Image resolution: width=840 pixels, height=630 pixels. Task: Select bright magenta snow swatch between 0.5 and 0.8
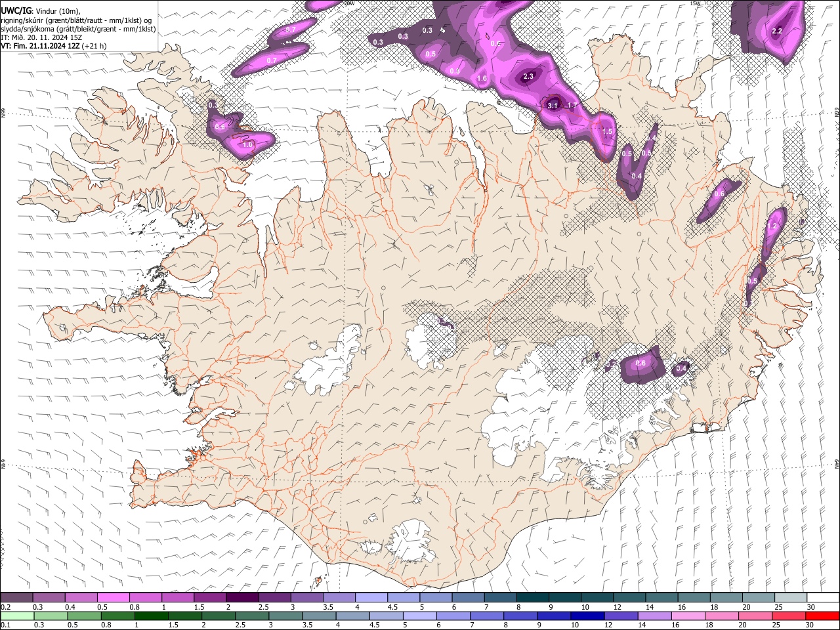click(113, 597)
